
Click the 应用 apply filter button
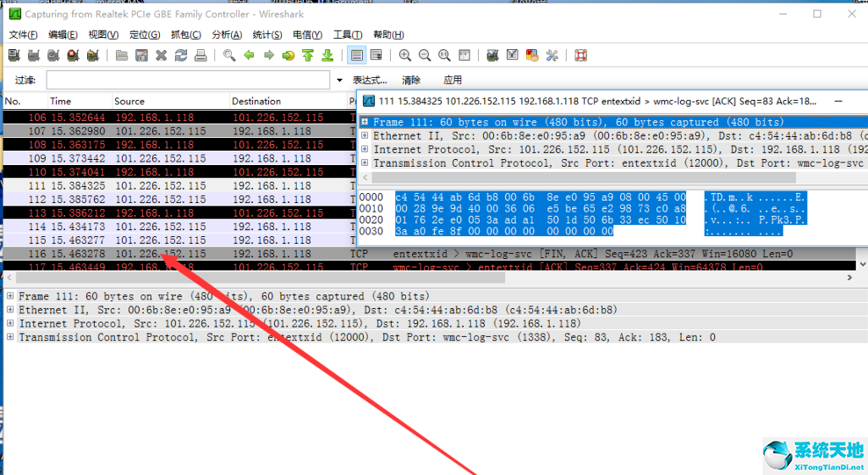452,80
